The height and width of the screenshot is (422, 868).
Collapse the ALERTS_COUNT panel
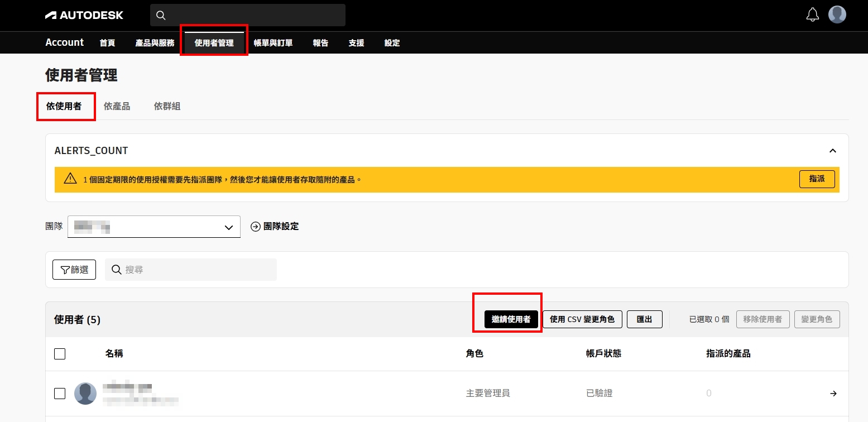(x=833, y=151)
